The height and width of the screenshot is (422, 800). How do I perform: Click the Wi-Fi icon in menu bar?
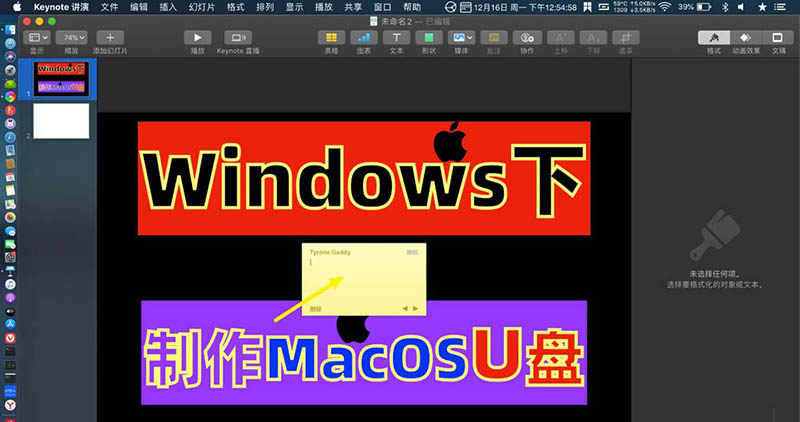pyautogui.click(x=664, y=6)
